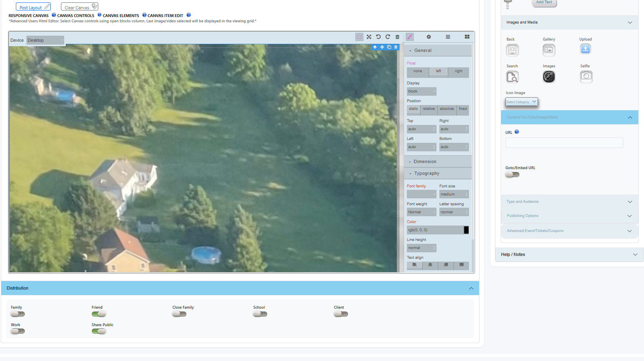Click the Post Layout button
The height and width of the screenshot is (361, 644).
pos(33,7)
